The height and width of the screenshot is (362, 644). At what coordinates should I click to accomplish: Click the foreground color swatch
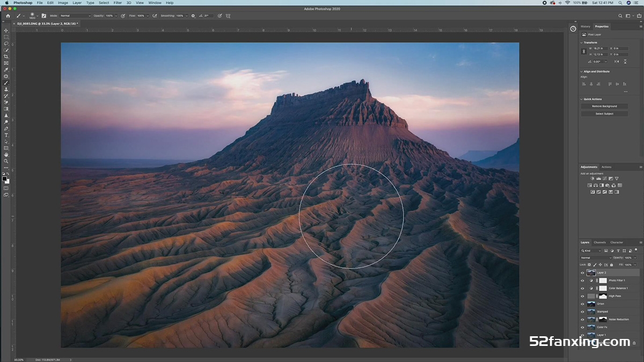pos(5,179)
